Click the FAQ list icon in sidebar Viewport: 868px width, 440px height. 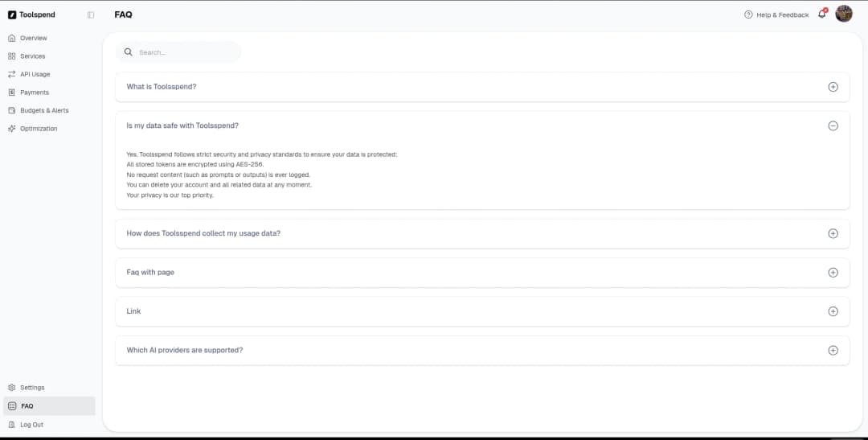[x=12, y=406]
